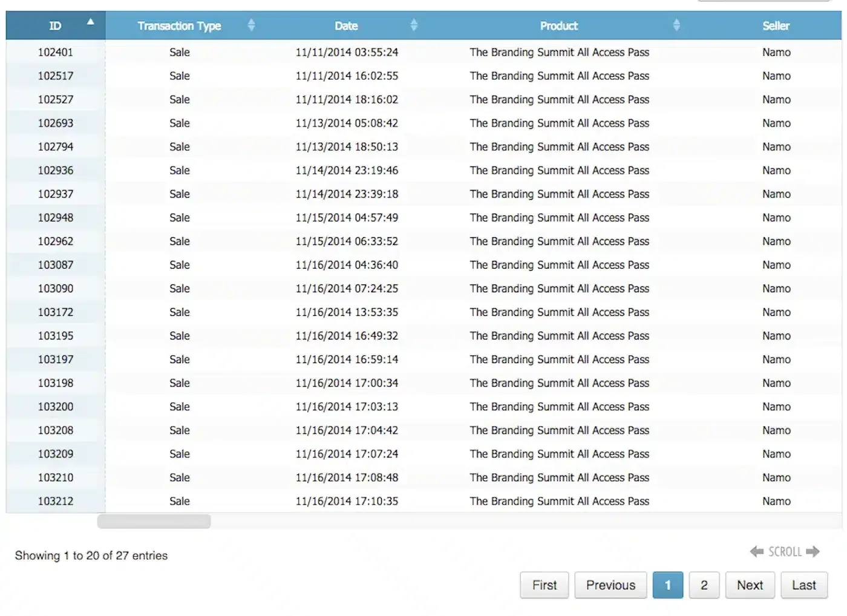Select ID cell 102527
This screenshot has width=847, height=616.
(x=56, y=99)
